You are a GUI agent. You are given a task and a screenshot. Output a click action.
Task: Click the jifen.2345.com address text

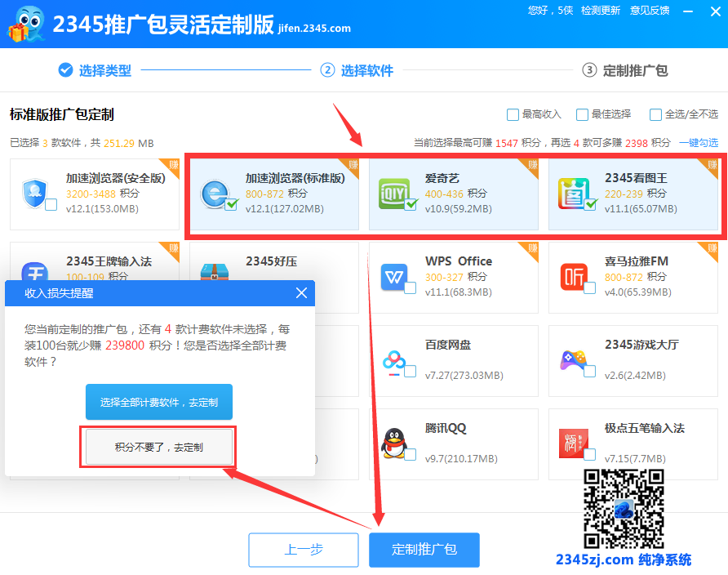pyautogui.click(x=314, y=29)
